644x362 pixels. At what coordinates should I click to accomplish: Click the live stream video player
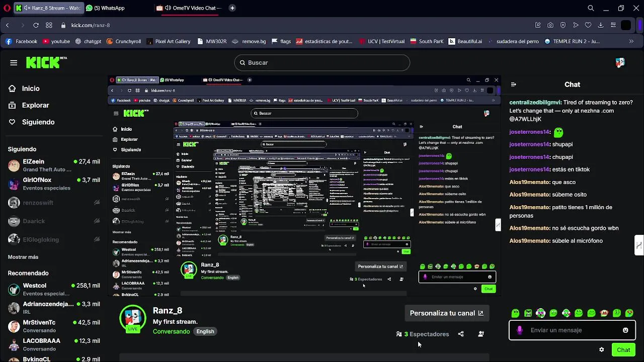click(x=304, y=186)
